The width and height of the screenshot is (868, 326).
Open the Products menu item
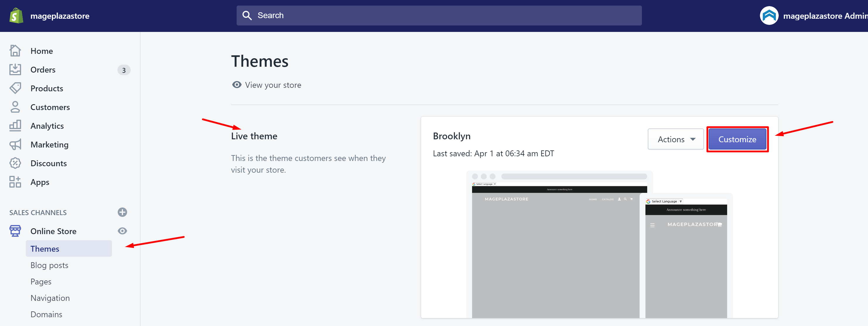coord(47,88)
